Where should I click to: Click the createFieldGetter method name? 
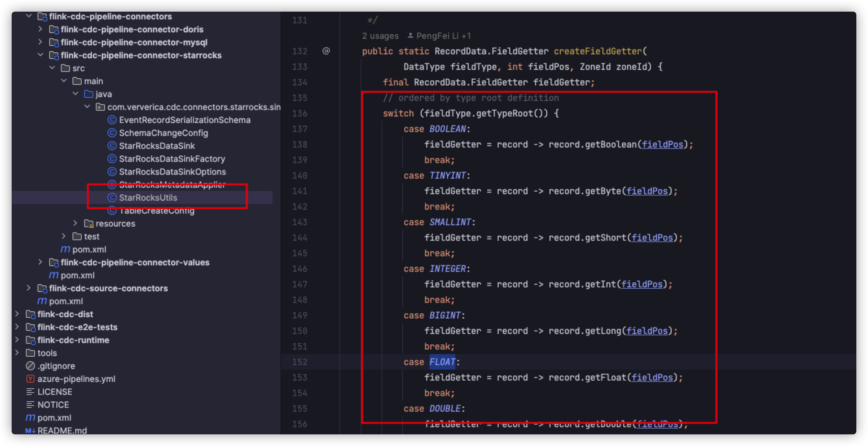[598, 51]
